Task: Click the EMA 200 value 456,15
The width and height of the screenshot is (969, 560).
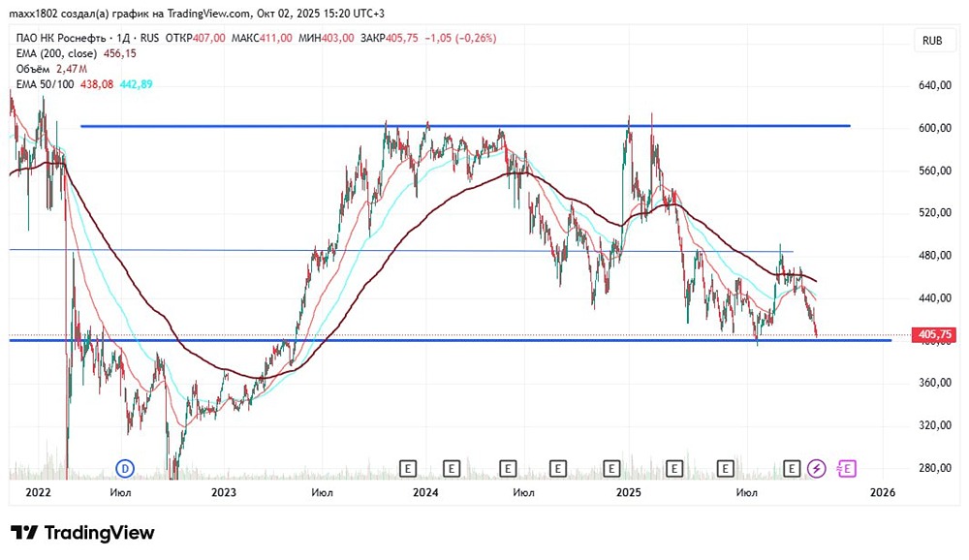Action: 119,53
